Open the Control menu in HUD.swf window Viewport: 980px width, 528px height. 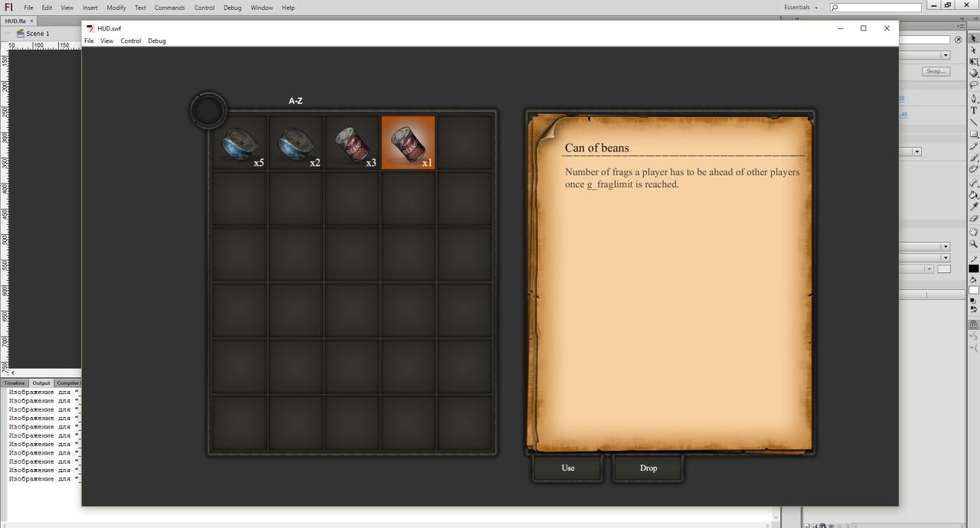130,41
